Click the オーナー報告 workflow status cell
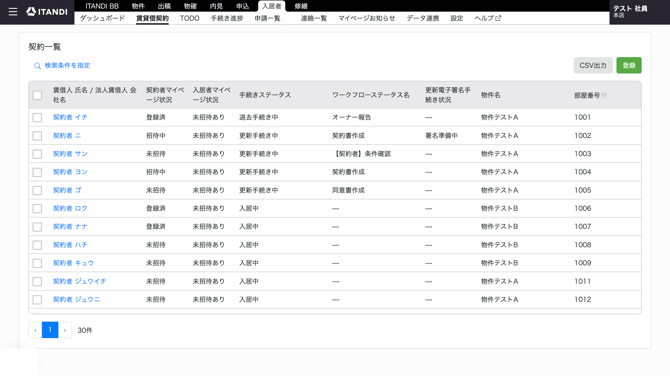This screenshot has height=376, width=670. tap(351, 117)
